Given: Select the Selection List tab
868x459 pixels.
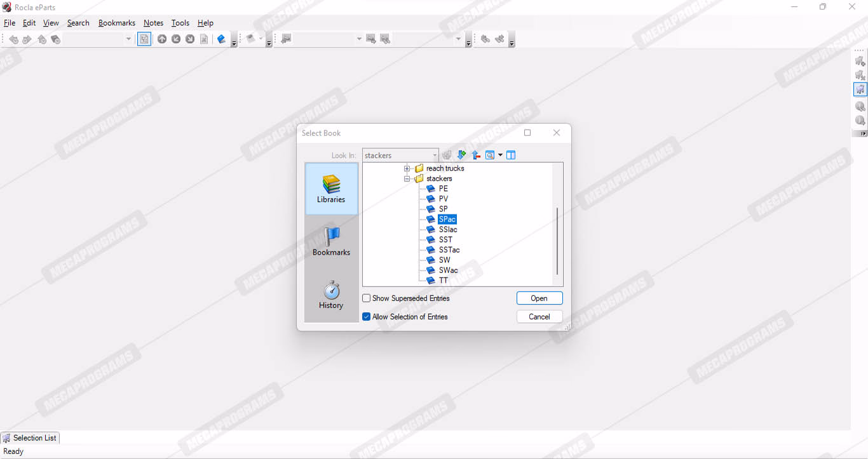Looking at the screenshot, I should click(x=30, y=438).
